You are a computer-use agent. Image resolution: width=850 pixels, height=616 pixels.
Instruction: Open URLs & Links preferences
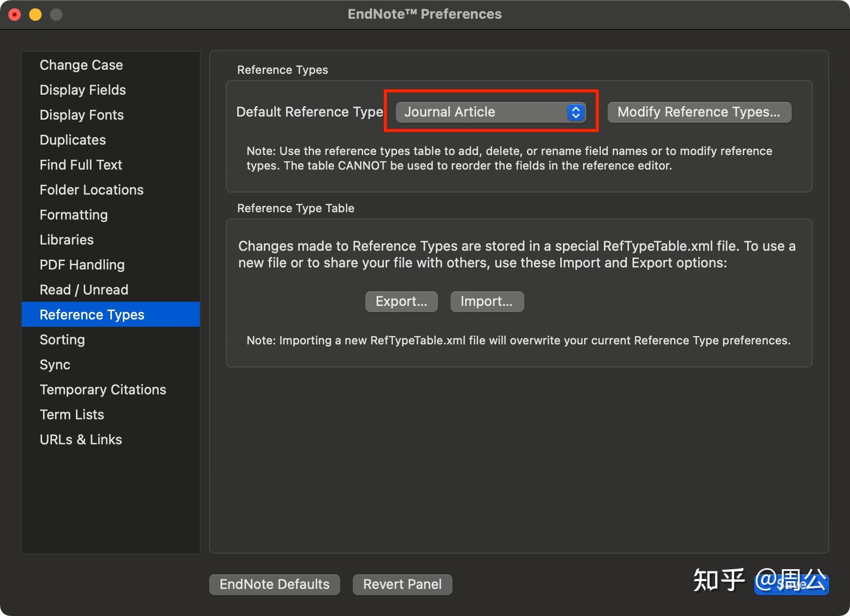[x=81, y=439]
